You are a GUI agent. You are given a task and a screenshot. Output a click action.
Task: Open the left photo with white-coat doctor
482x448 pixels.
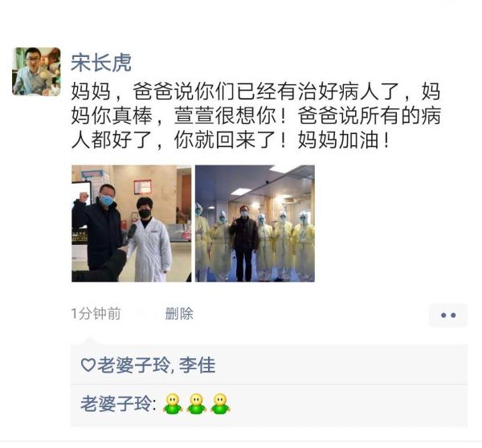(x=131, y=223)
